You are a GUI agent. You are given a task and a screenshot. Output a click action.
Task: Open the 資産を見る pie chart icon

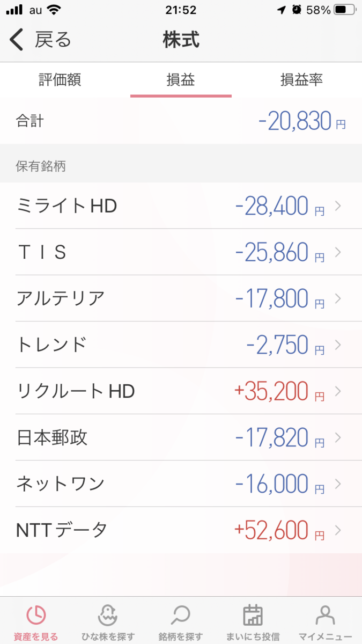pyautogui.click(x=36, y=616)
